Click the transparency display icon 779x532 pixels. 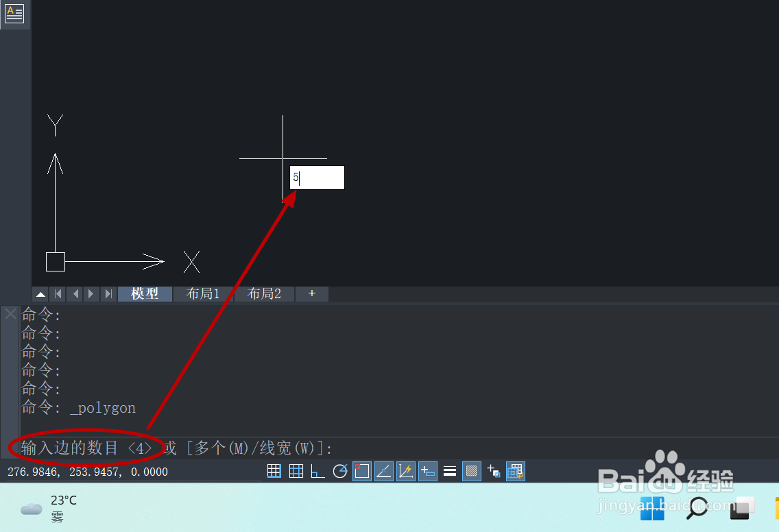(x=472, y=471)
